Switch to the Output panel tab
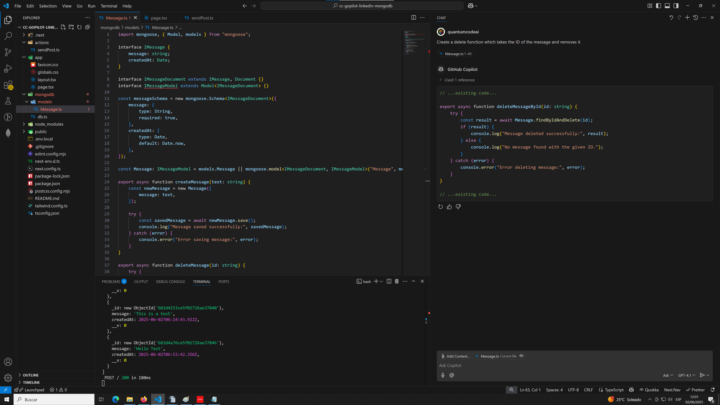The height and width of the screenshot is (405, 720). [141, 281]
